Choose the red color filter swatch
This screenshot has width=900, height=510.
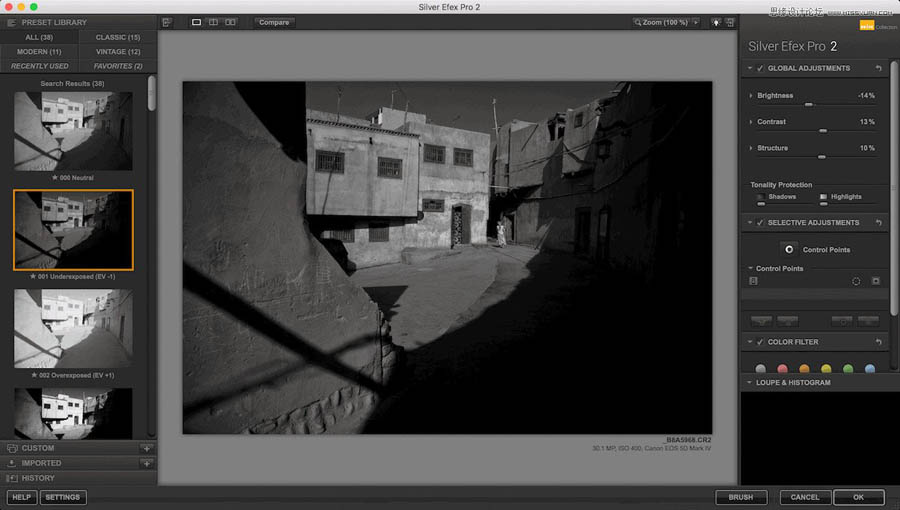pos(782,369)
